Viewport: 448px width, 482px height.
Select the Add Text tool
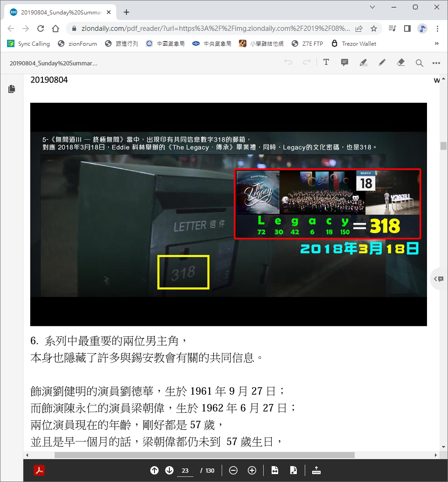point(326,63)
